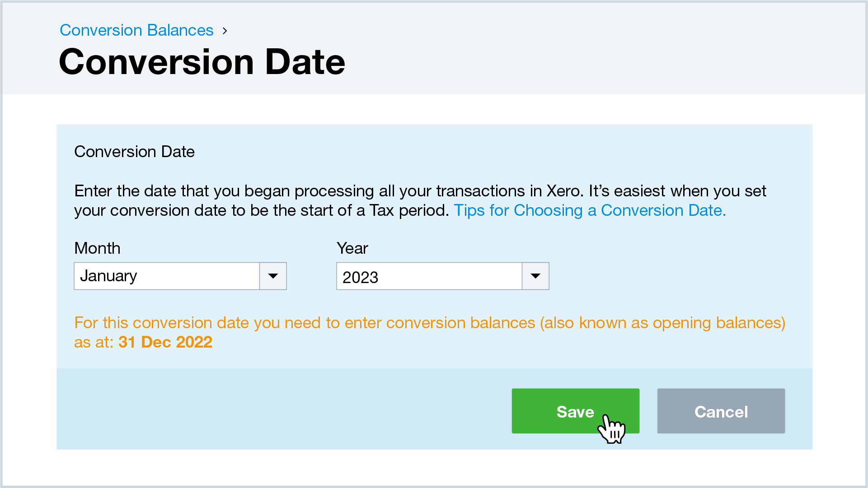Choose 2023 from the year combo box

click(x=429, y=276)
